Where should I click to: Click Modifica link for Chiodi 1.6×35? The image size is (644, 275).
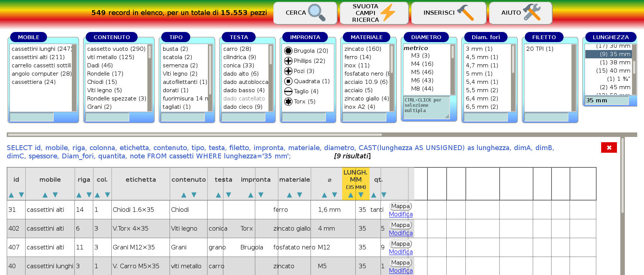click(x=401, y=214)
